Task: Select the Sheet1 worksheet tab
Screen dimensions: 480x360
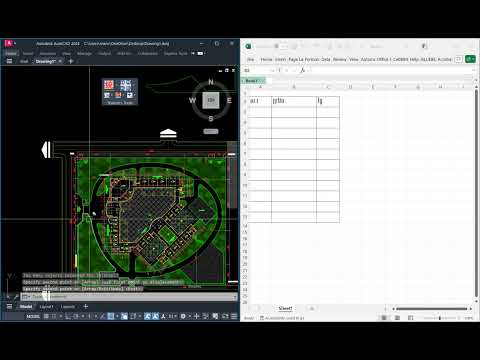Action: tap(285, 308)
